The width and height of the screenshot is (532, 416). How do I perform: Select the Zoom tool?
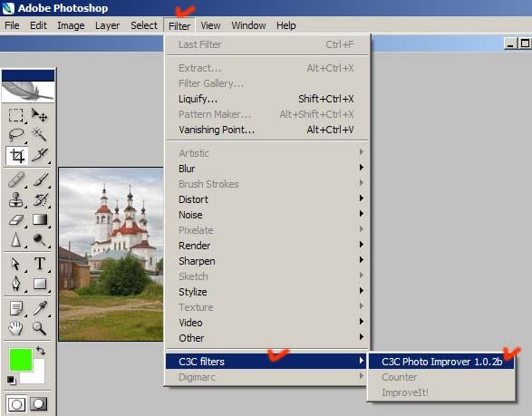[x=39, y=328]
